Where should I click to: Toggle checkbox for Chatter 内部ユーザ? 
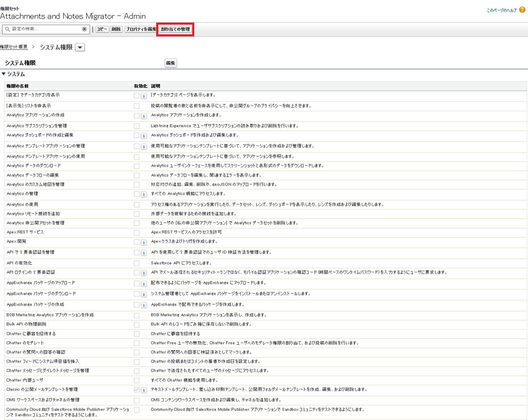(137, 380)
